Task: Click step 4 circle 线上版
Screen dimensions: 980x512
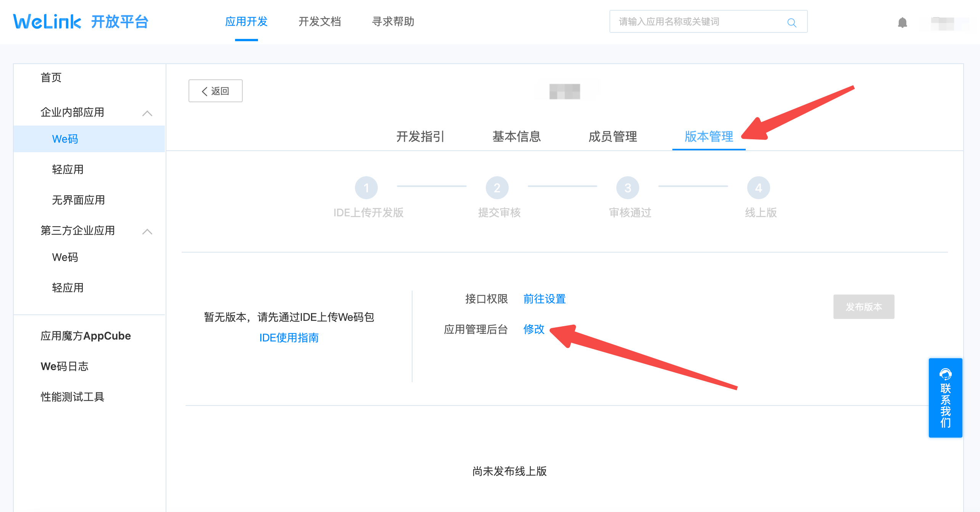Action: (758, 188)
